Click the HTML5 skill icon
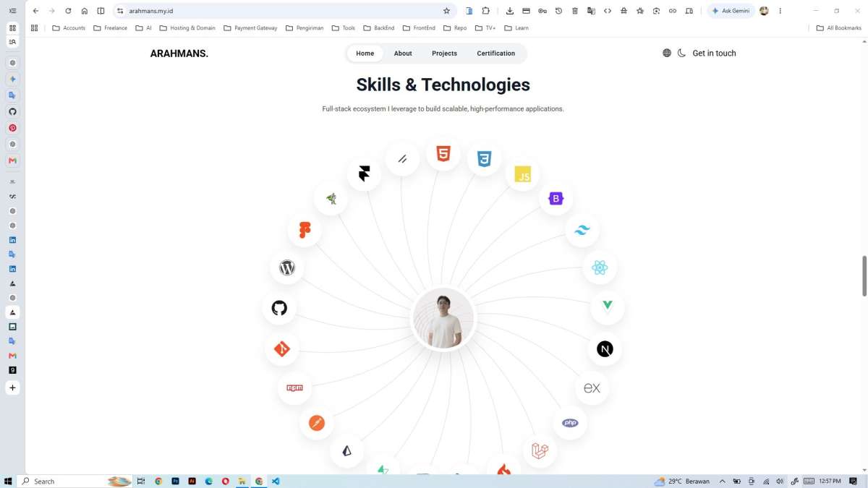 [x=443, y=154]
